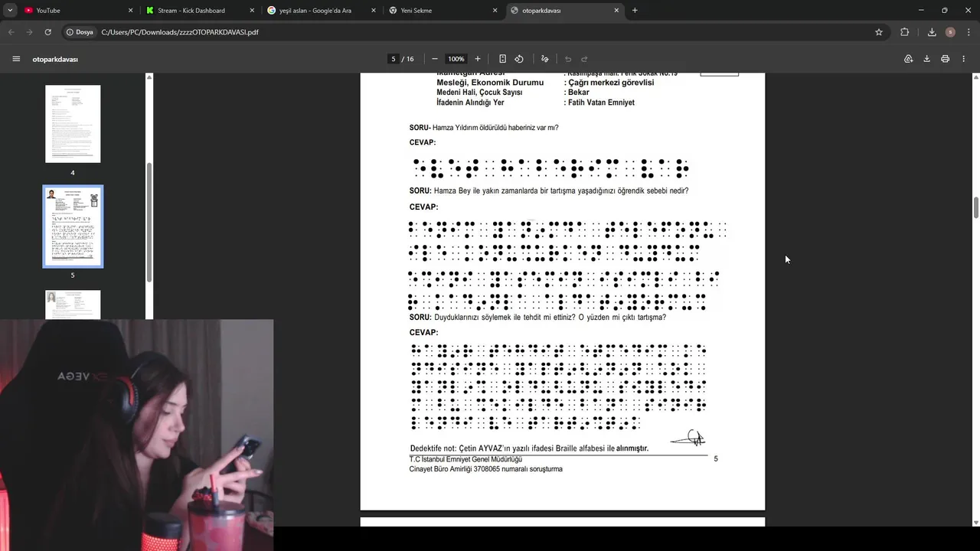Open PDF viewer more actions menu
Screen dimensions: 980x551
click(965, 59)
